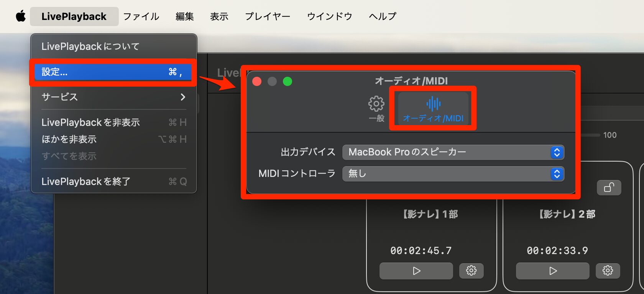The image size is (644, 294).
Task: Choose LivePlaybackを終了 menu item
Action: click(114, 182)
